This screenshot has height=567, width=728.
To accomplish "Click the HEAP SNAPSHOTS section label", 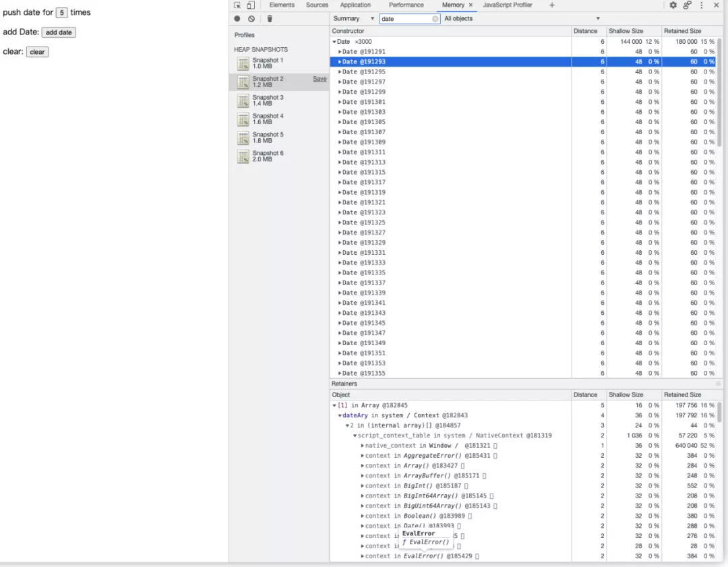I will point(261,50).
